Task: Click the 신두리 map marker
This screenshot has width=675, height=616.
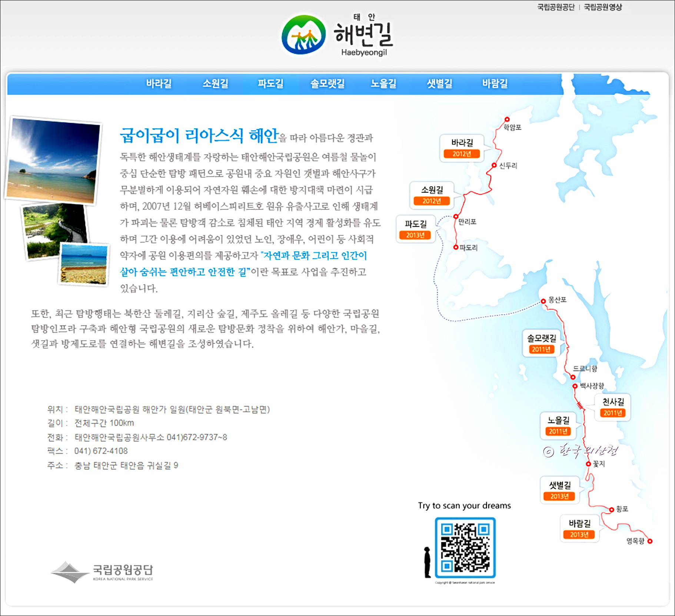Action: 494,165
